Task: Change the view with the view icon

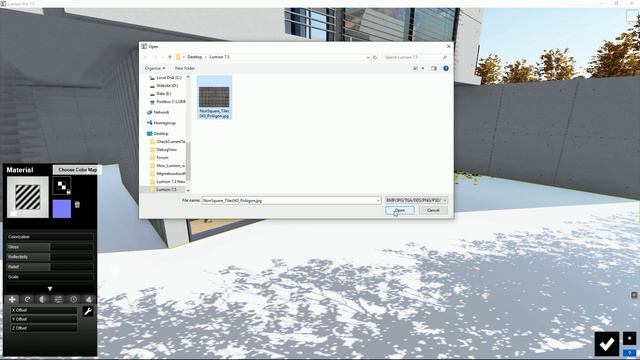Action: point(416,68)
